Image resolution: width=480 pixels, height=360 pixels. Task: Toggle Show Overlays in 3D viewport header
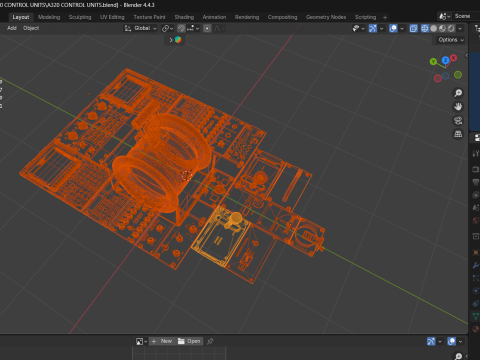coord(393,28)
